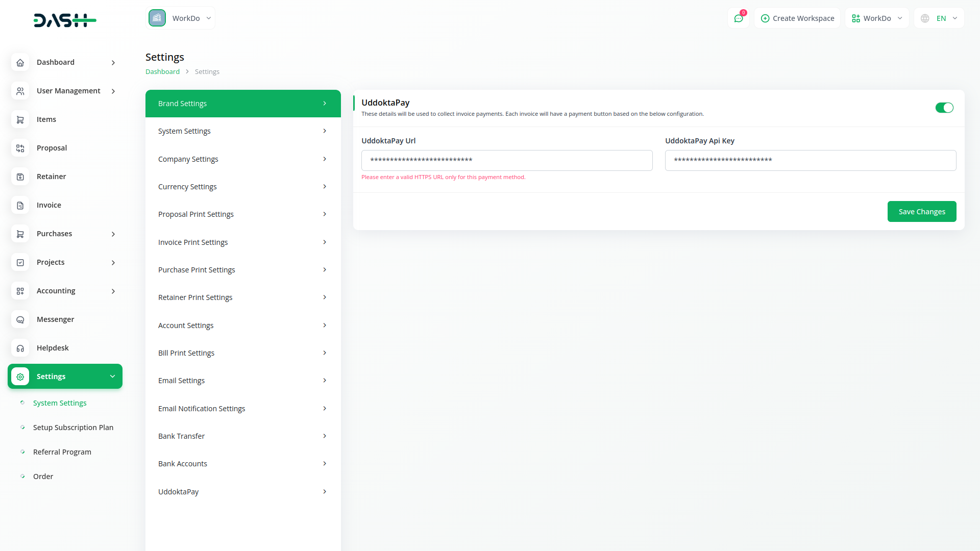Expand the Projects submenu chevron

click(x=113, y=262)
